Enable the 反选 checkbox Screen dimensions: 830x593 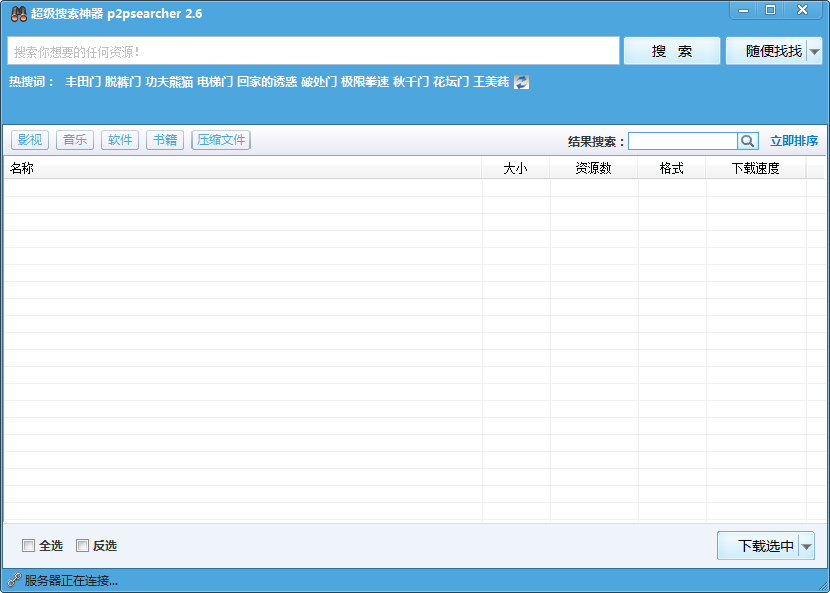click(82, 545)
